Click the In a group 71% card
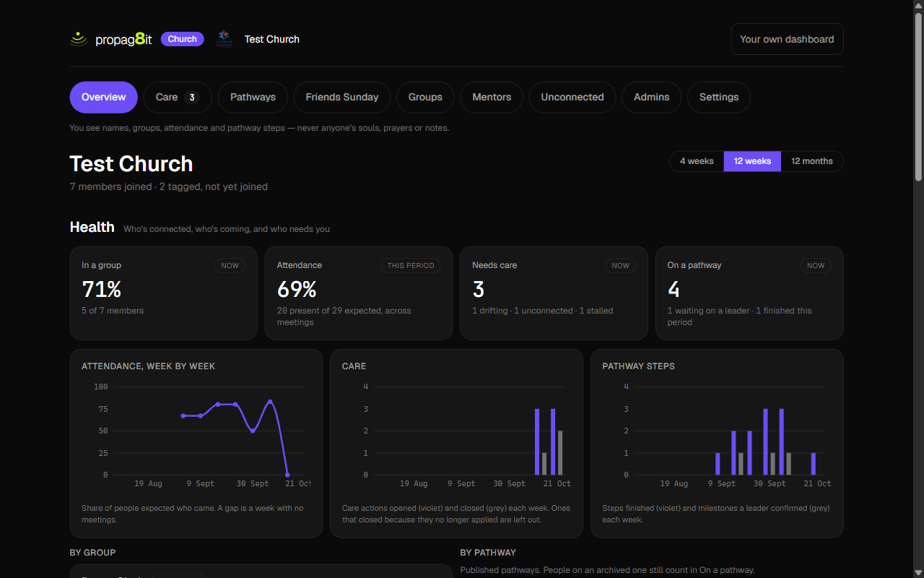924x578 pixels. (164, 293)
